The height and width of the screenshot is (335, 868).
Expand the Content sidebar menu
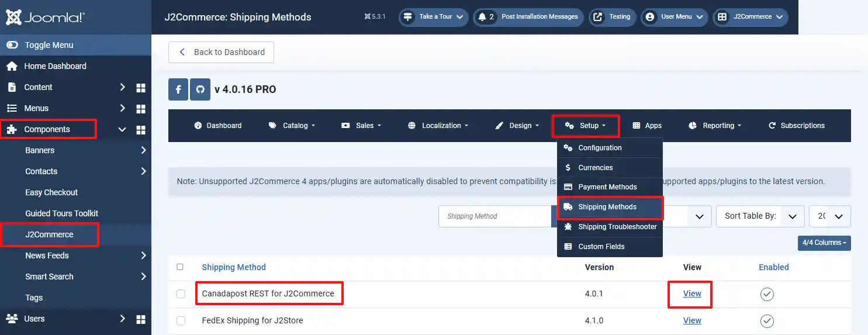coord(122,87)
